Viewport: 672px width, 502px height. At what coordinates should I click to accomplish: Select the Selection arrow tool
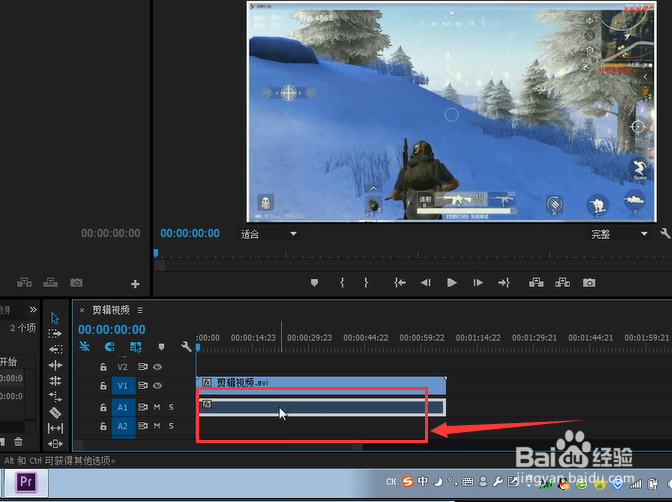point(55,318)
